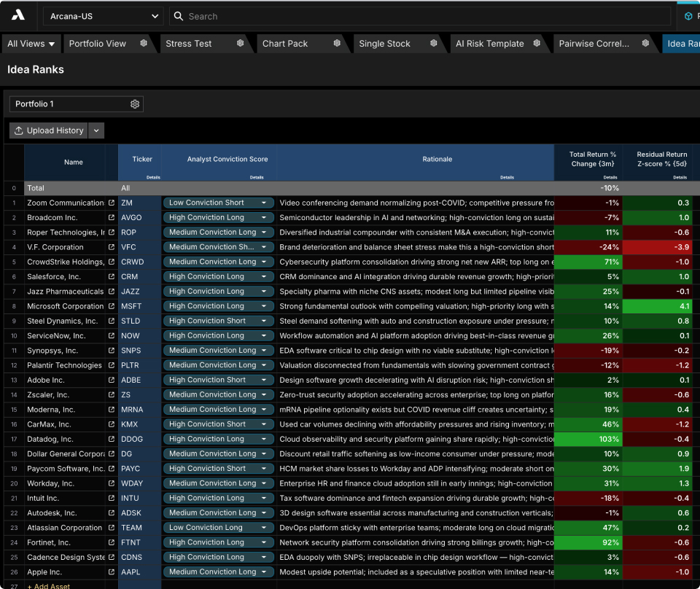Click the Portfolio 1 settings gear
This screenshot has width=700, height=589.
(x=135, y=104)
